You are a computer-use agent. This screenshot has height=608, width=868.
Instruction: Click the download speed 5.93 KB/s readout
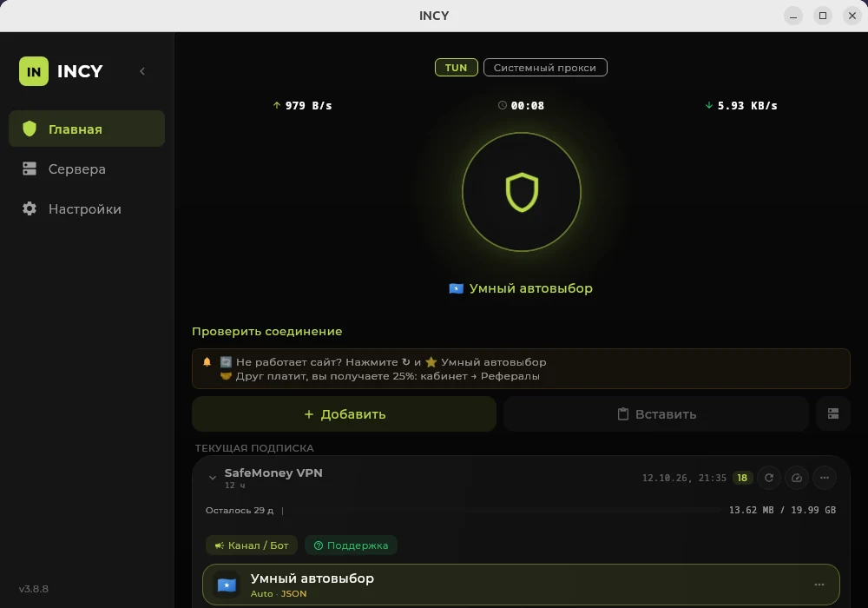point(741,105)
